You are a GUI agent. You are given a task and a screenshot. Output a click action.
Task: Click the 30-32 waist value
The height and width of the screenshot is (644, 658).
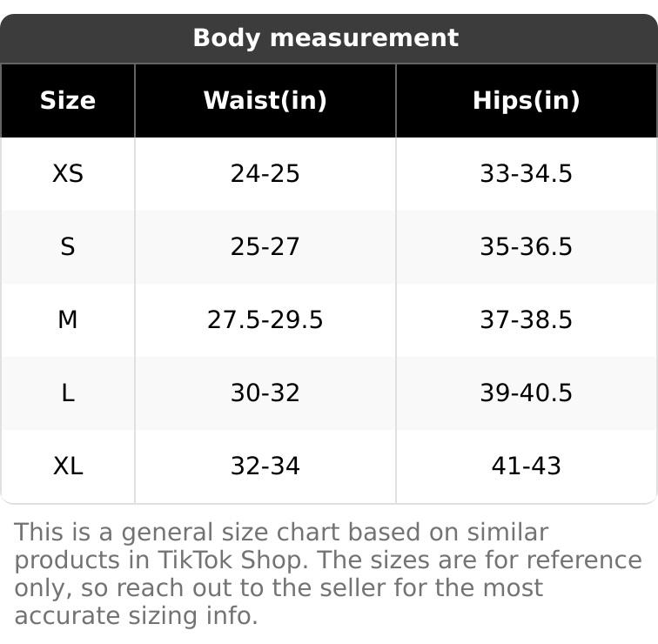(x=265, y=393)
